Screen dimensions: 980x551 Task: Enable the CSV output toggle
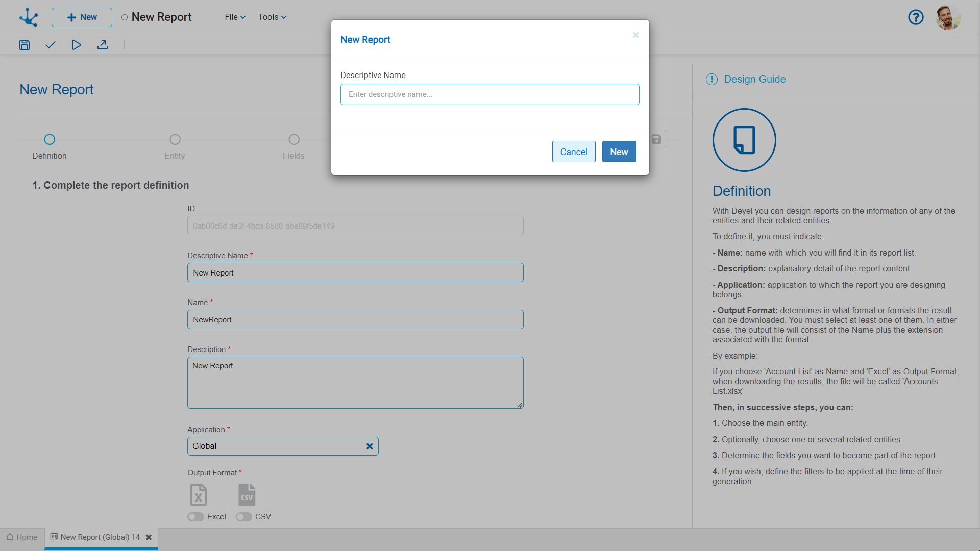[244, 517]
